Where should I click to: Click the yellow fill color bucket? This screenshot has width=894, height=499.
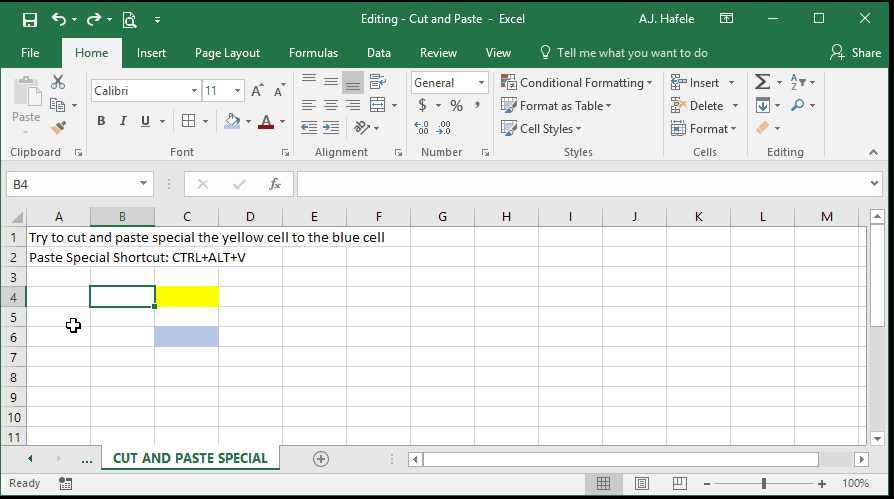[x=232, y=121]
